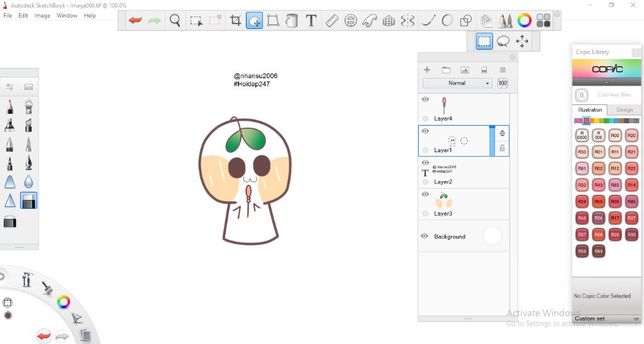
Task: Open the Color Wheel editor
Action: [524, 21]
